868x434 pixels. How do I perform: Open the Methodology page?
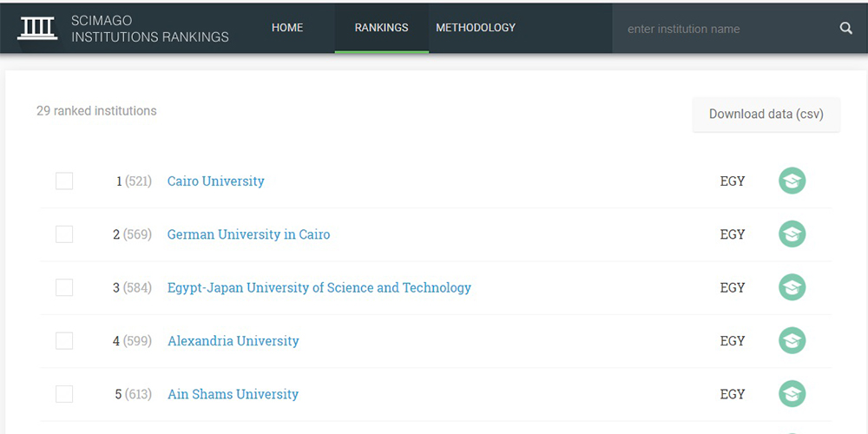pos(476,28)
